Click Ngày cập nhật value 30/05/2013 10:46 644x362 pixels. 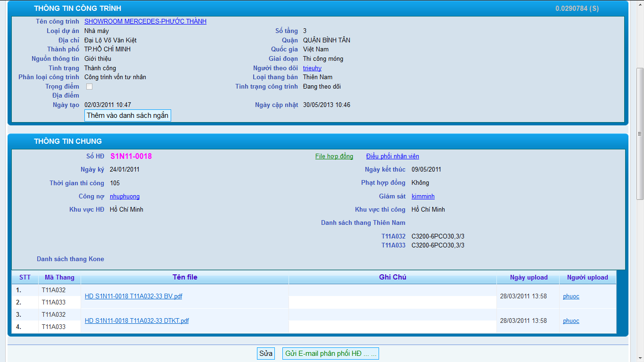(327, 105)
